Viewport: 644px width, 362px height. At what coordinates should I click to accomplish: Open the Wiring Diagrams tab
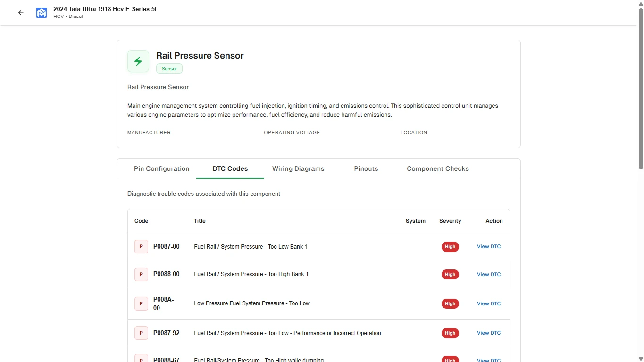coord(298,168)
